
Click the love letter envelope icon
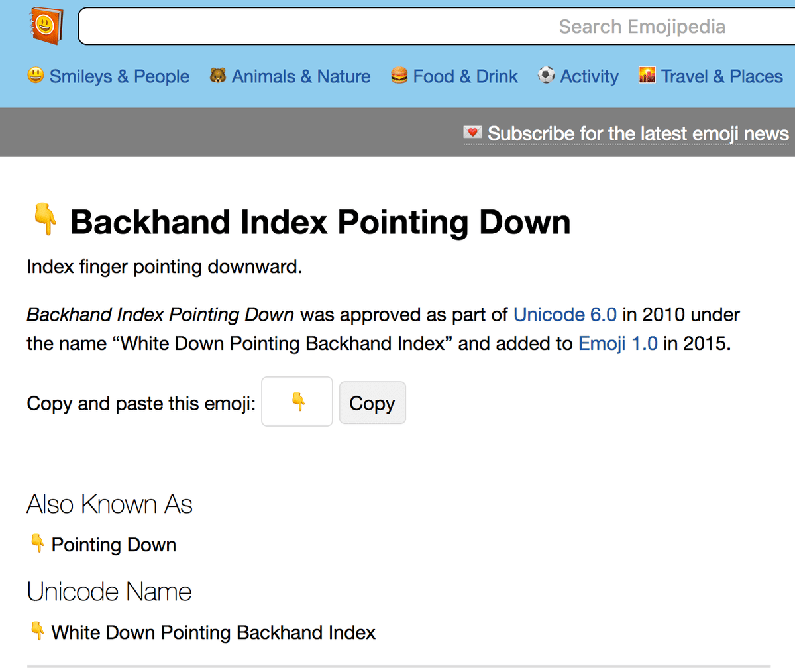coord(472,133)
